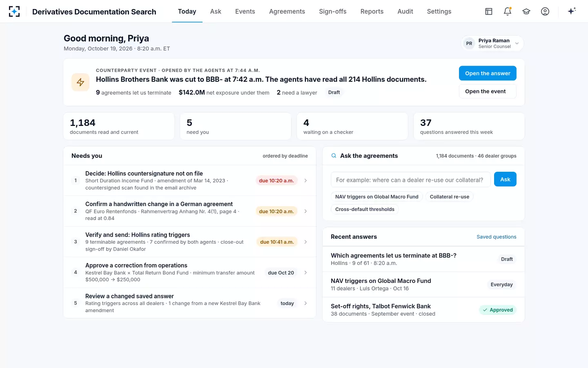Open the notifications bell

click(508, 11)
